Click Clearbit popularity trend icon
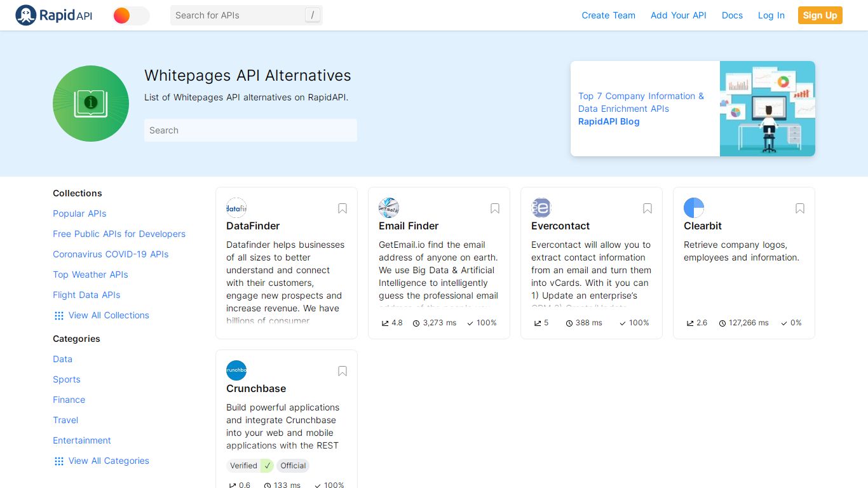The height and width of the screenshot is (488, 868). tap(690, 323)
